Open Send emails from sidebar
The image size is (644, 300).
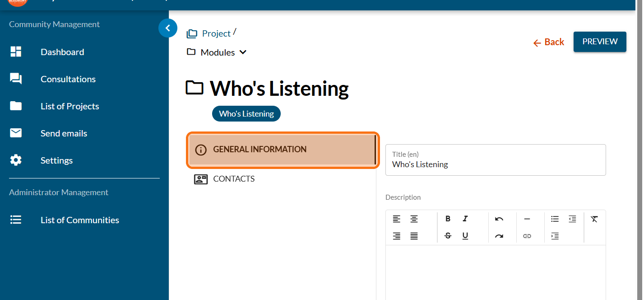pyautogui.click(x=64, y=133)
